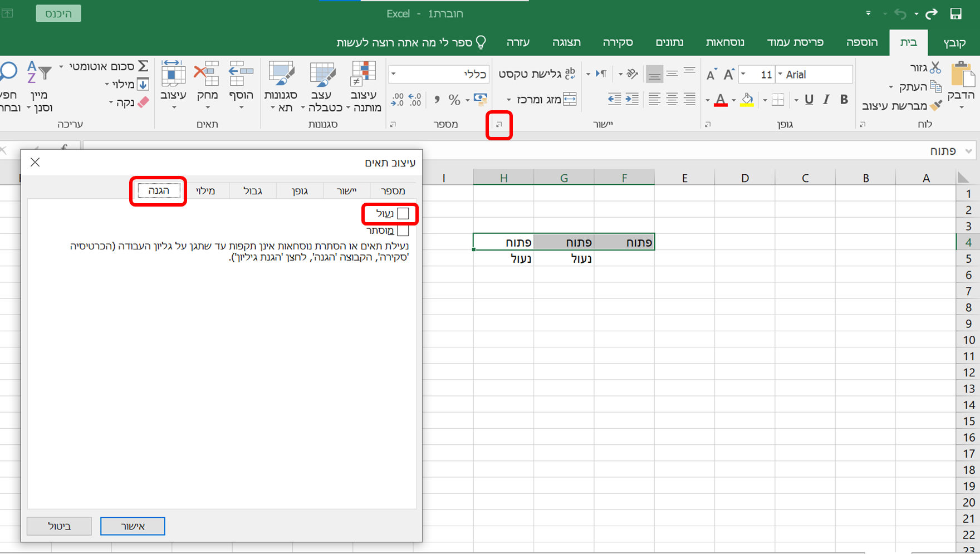Viewport: 980px width, 554px height.
Task: Toggle Italic text formatting
Action: [826, 100]
